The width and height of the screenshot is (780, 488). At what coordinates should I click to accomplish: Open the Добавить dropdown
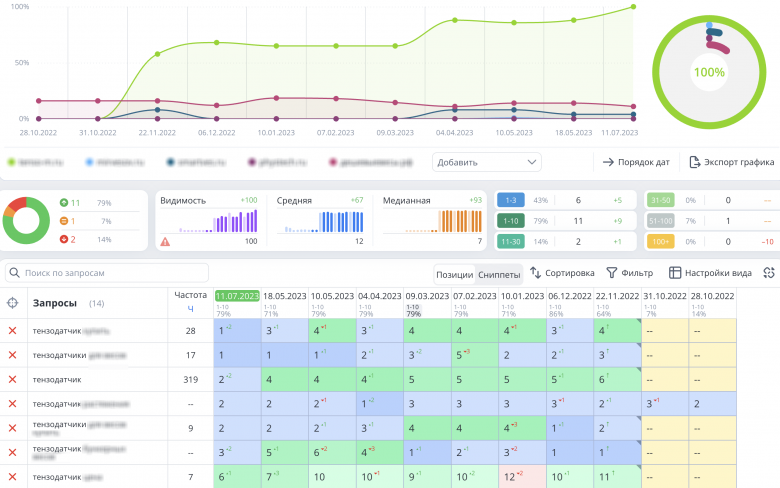[487, 162]
